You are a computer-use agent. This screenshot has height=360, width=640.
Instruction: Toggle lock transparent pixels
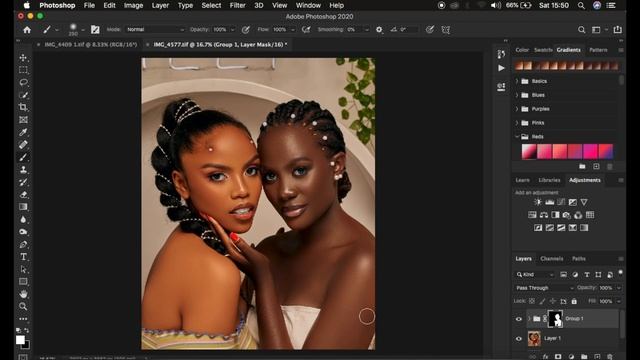click(x=532, y=301)
